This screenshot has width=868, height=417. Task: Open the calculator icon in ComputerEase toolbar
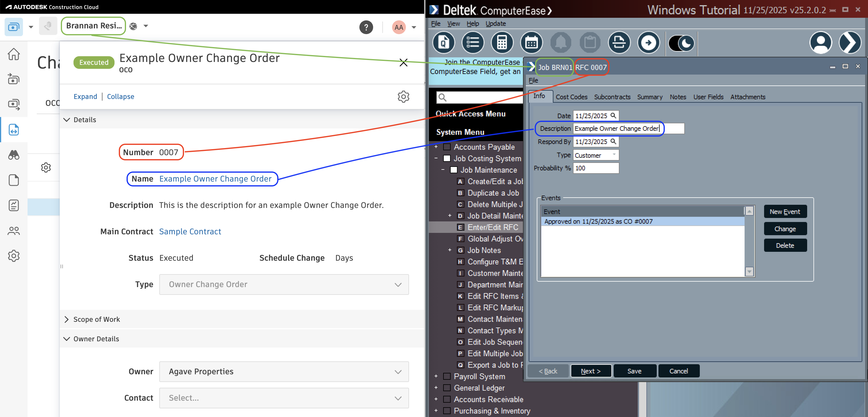(x=502, y=42)
